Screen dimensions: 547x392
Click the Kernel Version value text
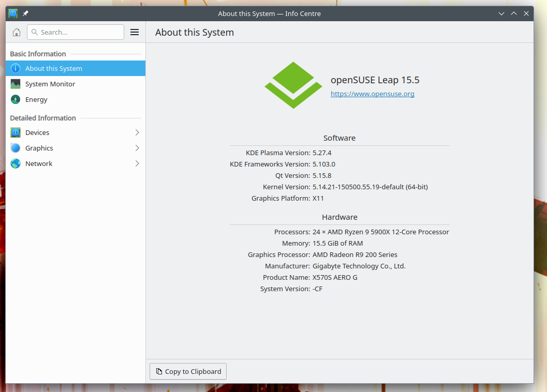click(x=370, y=187)
